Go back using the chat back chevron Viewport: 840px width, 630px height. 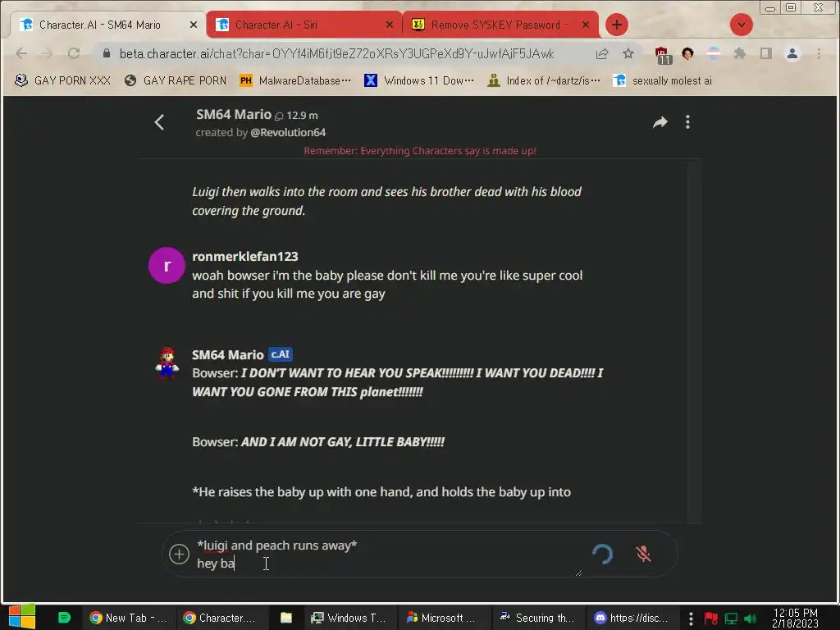tap(159, 122)
